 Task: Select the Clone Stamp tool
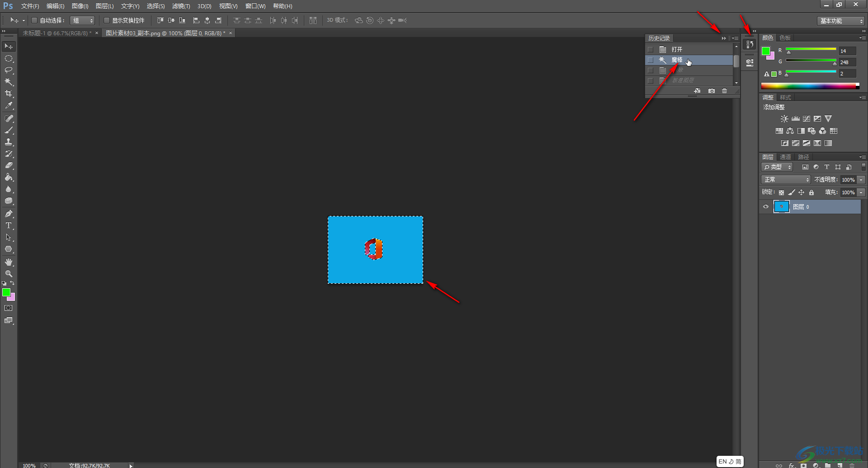pos(9,142)
